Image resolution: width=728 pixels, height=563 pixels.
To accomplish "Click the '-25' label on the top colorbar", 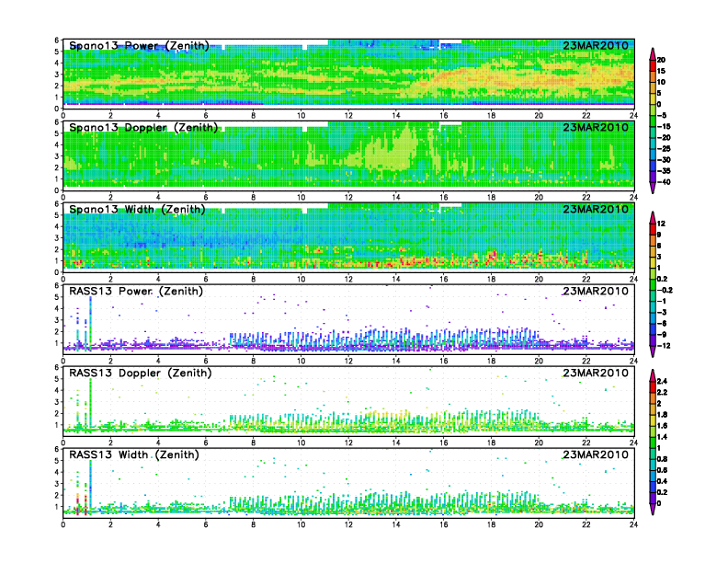I will [x=664, y=149].
